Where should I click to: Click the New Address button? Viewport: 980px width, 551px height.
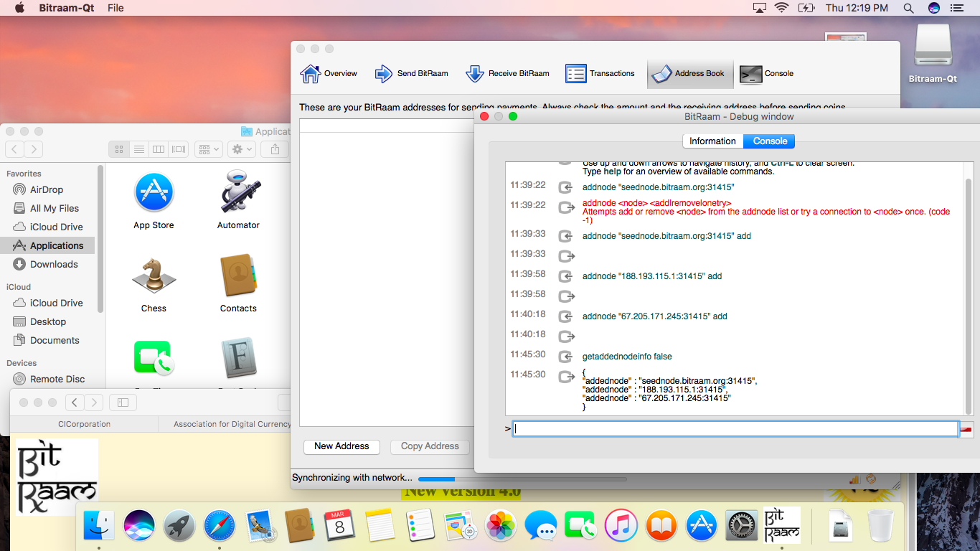(341, 446)
